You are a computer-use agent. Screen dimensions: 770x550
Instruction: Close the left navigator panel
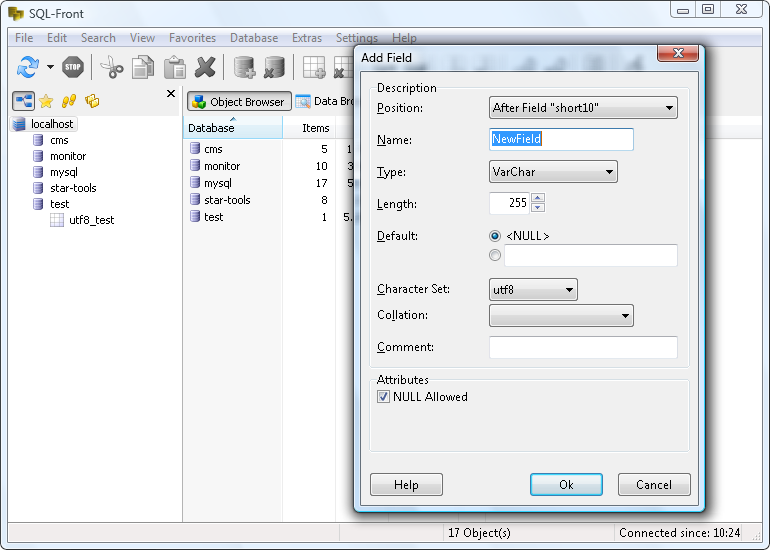[x=170, y=93]
